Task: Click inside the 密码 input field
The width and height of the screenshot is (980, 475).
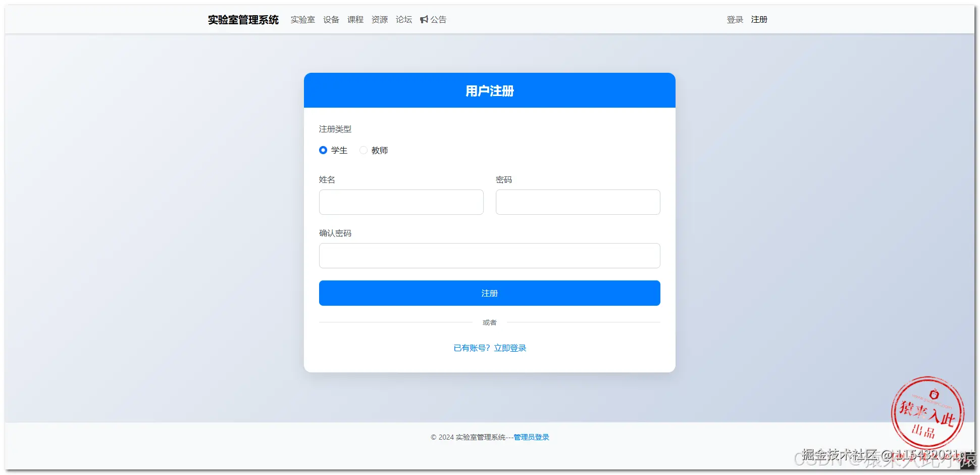Action: [578, 202]
